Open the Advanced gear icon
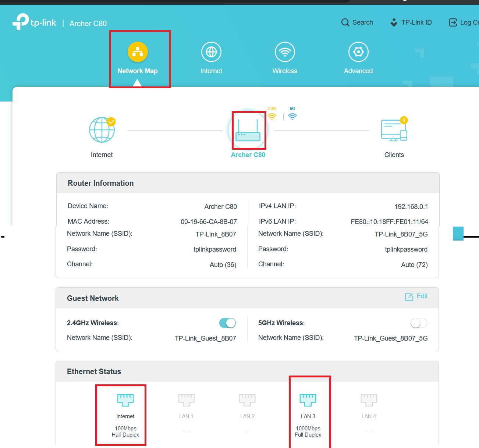 (358, 52)
